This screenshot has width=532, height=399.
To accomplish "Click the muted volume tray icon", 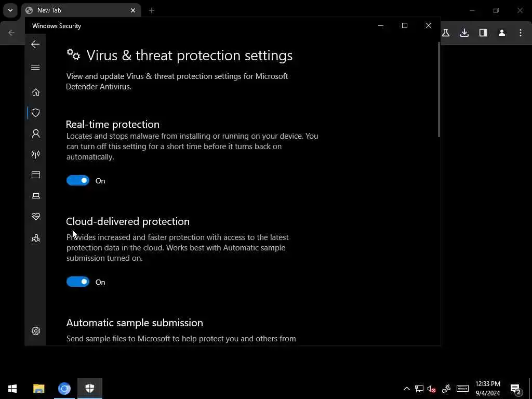I will 432,389.
